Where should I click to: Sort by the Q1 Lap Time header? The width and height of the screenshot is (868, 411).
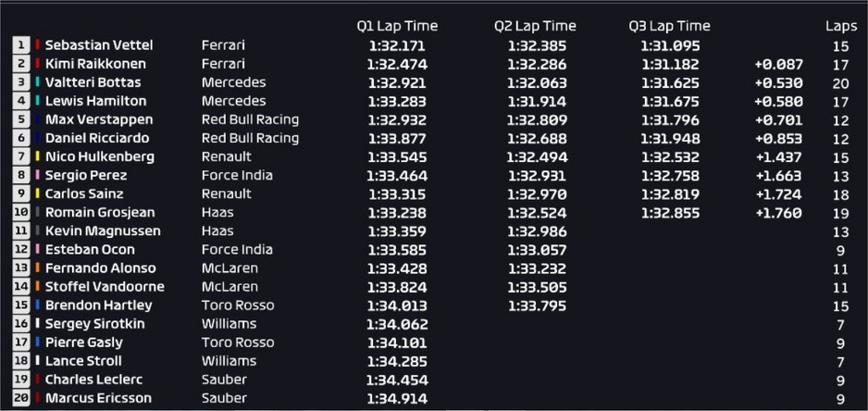397,26
